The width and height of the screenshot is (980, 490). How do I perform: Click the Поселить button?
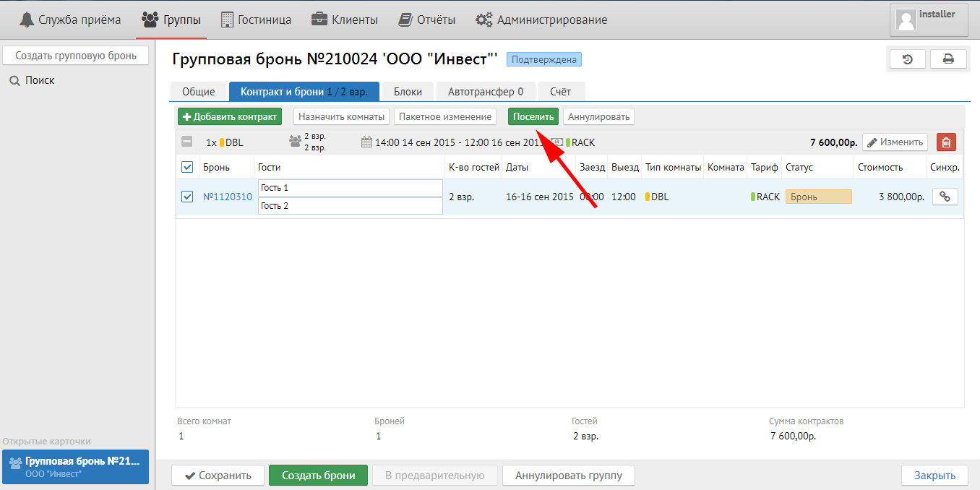point(533,116)
